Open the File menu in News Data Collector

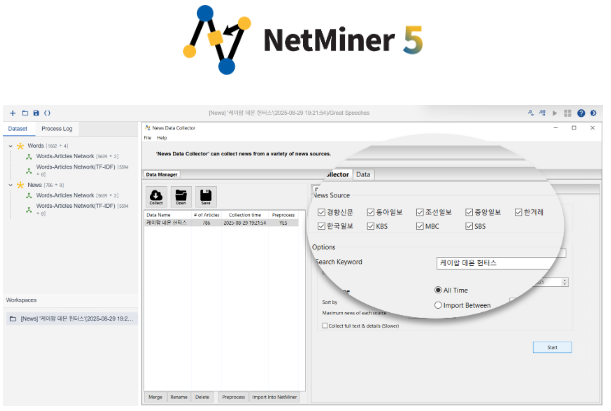point(147,138)
